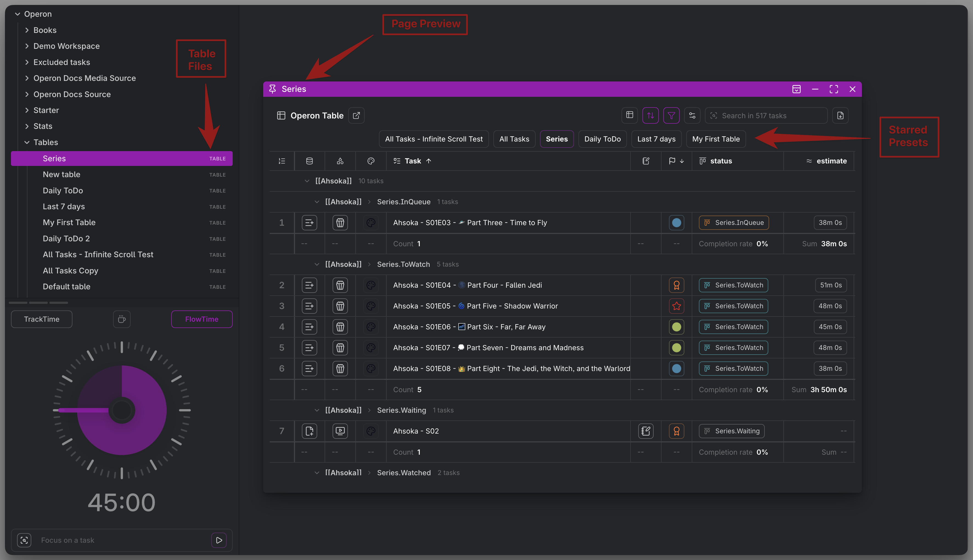Toggle the sort arrows icon in toolbar
The height and width of the screenshot is (560, 973).
point(651,115)
